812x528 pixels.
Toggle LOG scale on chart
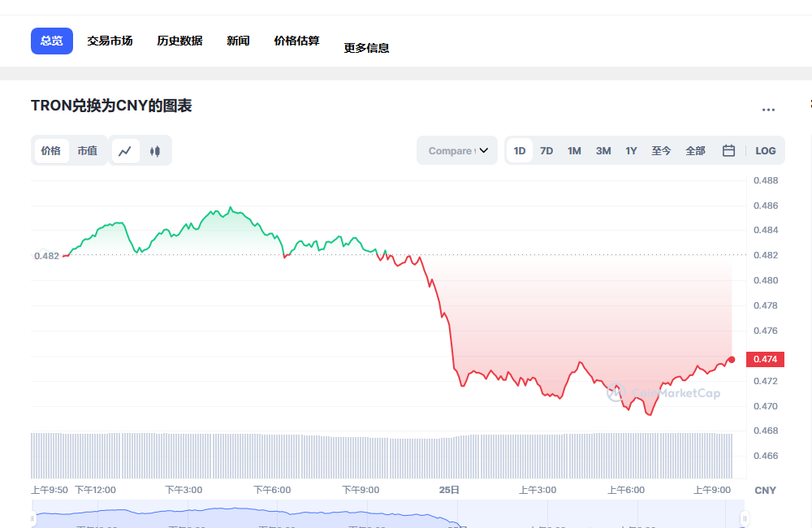[766, 151]
